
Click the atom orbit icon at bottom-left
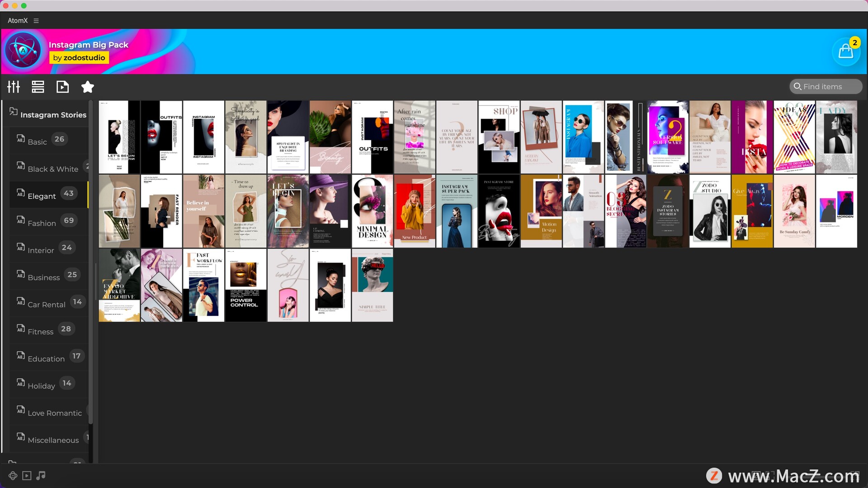point(13,476)
